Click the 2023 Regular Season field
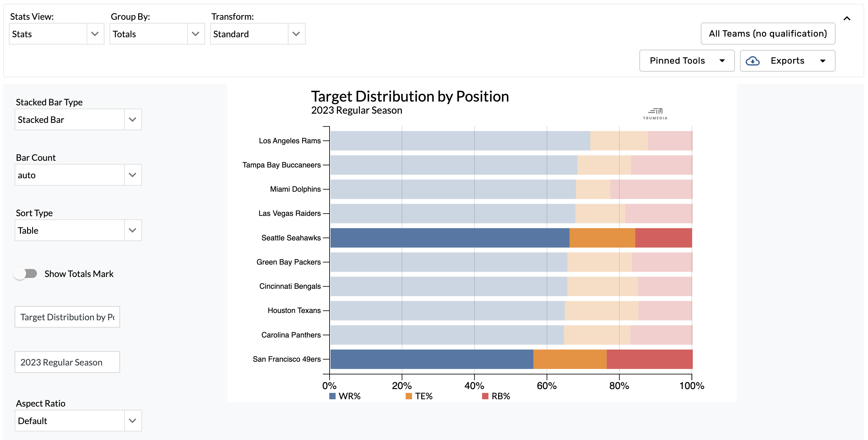This screenshot has width=868, height=440. [67, 362]
